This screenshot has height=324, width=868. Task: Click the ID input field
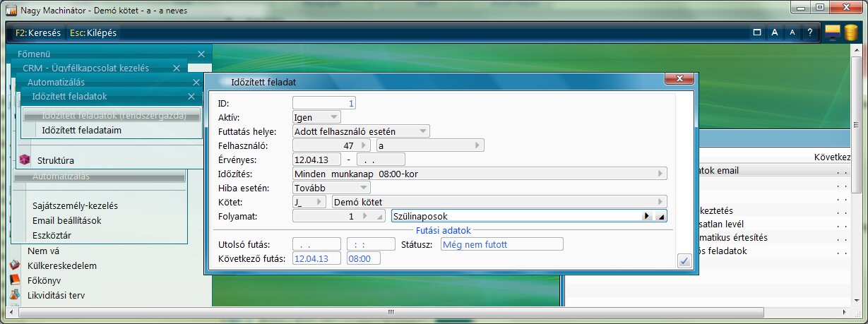[x=324, y=103]
